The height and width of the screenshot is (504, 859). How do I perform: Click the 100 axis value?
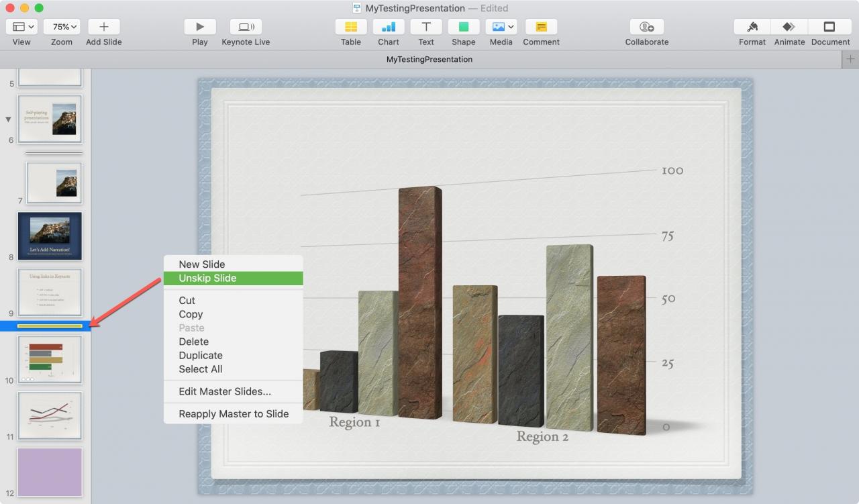pyautogui.click(x=672, y=170)
